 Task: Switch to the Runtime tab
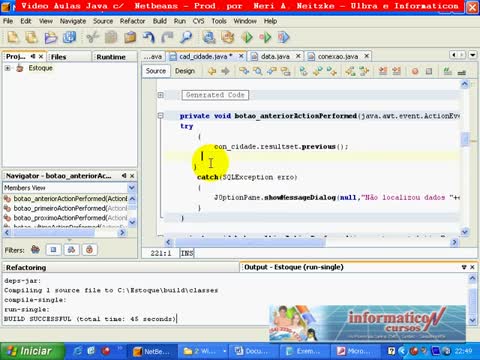click(x=111, y=57)
